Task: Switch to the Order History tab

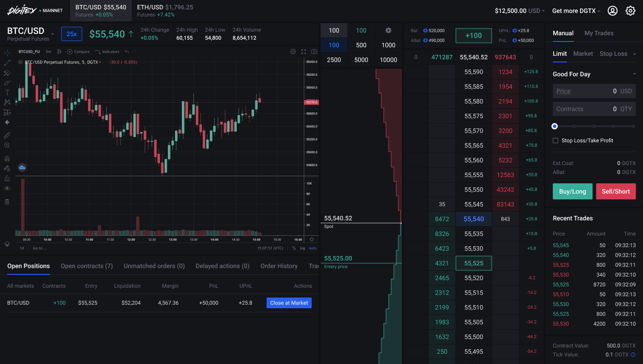Action: [279, 266]
